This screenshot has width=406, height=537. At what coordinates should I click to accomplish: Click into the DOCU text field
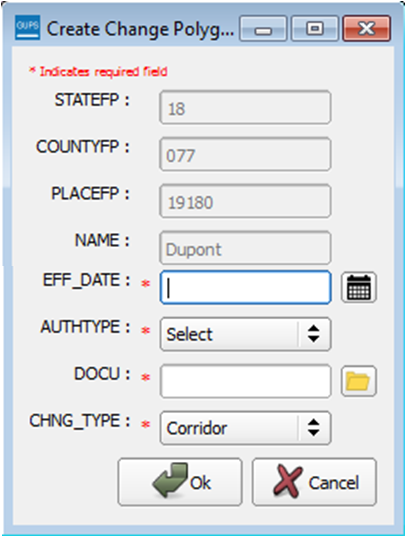tap(245, 381)
